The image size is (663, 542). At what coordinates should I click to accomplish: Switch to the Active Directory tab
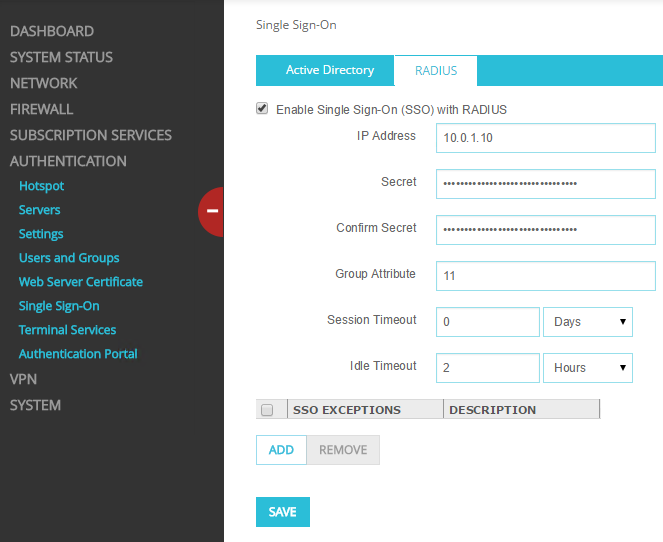click(329, 70)
